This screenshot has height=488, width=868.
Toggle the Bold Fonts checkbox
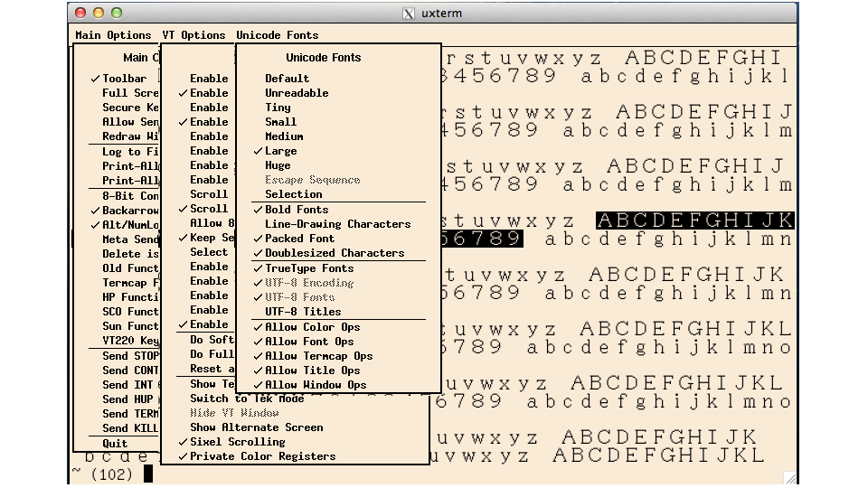pyautogui.click(x=297, y=210)
